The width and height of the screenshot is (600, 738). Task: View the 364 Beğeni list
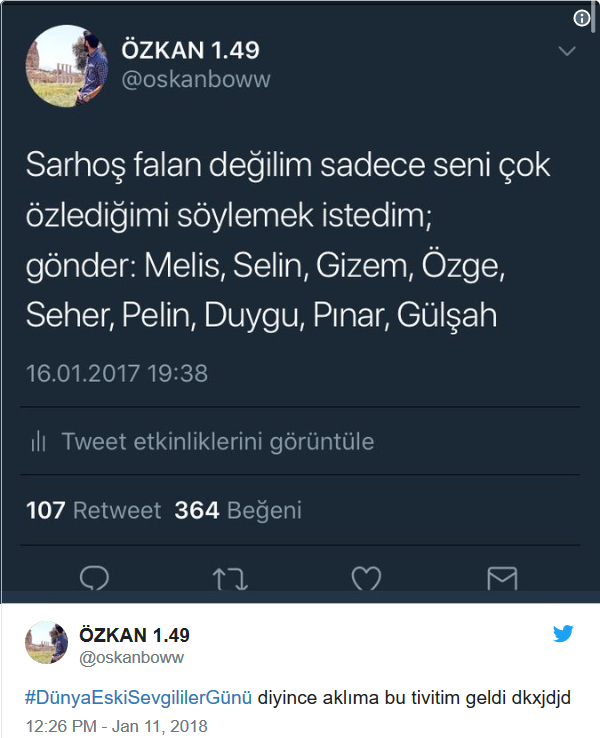[238, 510]
